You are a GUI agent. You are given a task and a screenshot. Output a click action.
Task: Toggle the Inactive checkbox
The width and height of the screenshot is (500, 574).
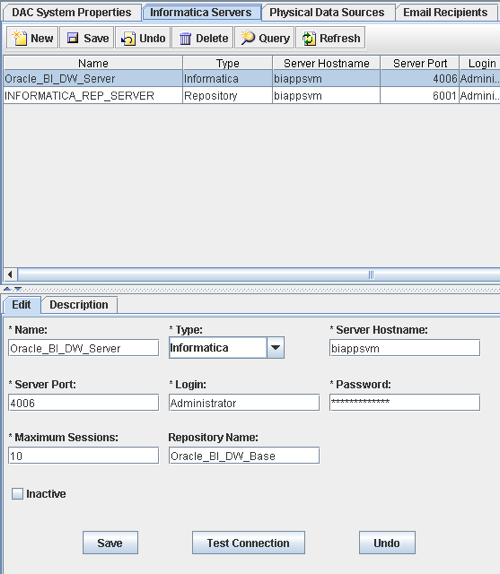(17, 494)
